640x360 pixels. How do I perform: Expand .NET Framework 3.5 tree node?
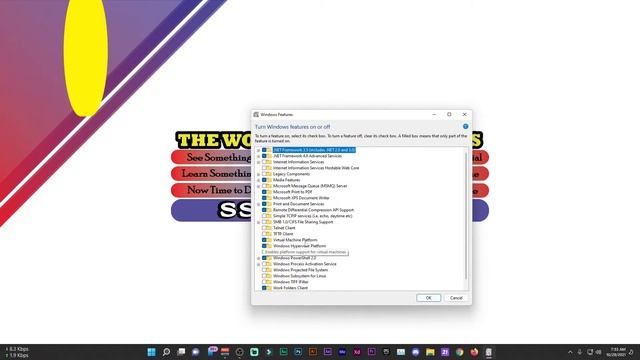pos(258,150)
